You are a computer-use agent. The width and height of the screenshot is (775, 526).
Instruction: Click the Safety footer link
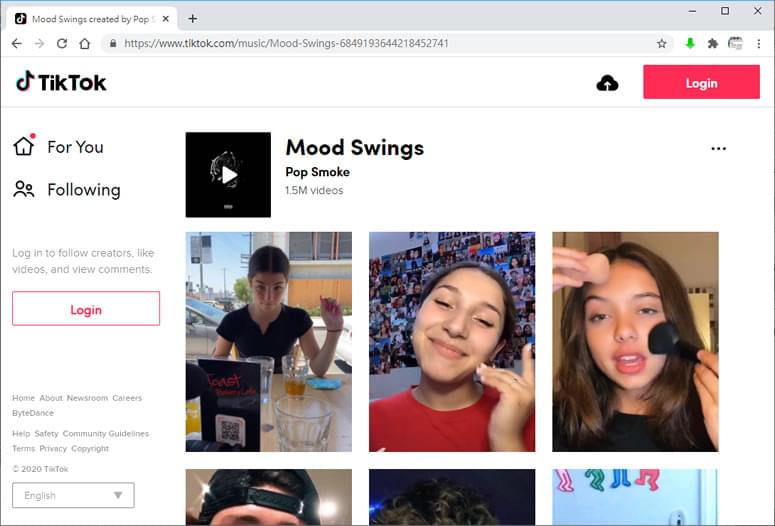46,434
